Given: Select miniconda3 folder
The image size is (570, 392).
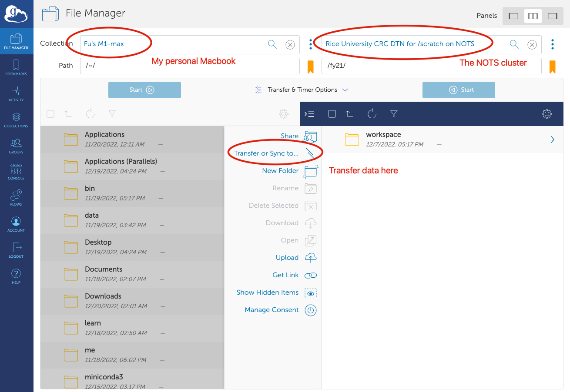Looking at the screenshot, I should (132, 379).
